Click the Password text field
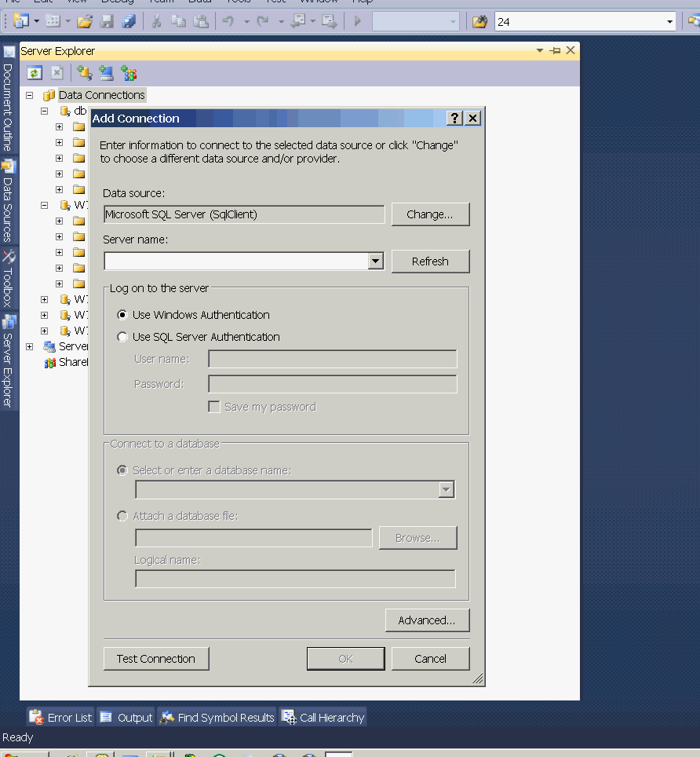 [x=333, y=384]
